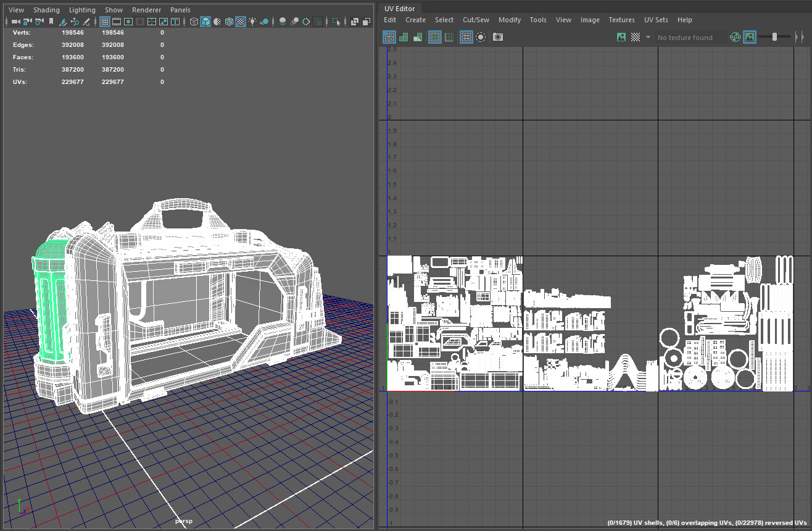Viewport: 812px width, 531px height.
Task: Click the X-Ray Joints icon
Action: click(x=367, y=22)
